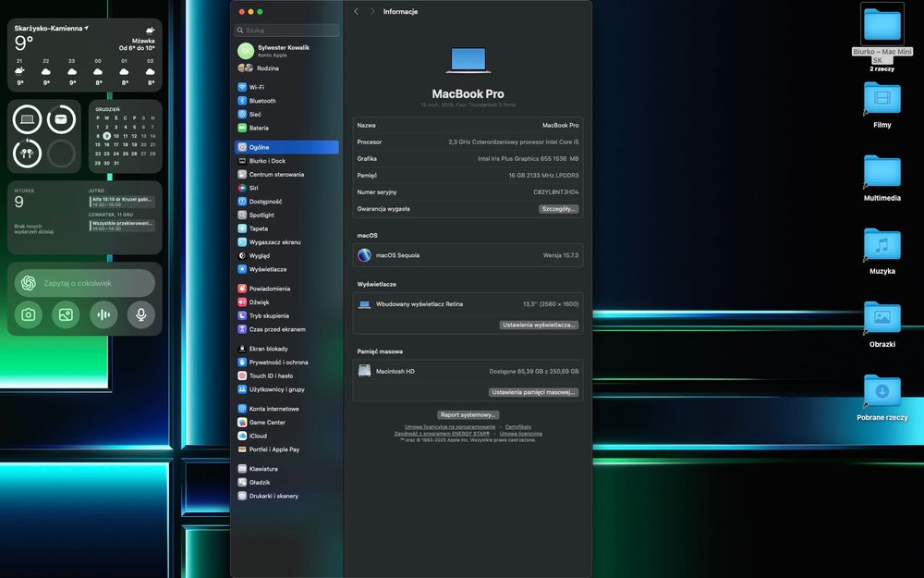Click Ustawienia wyświetlacza button
Image resolution: width=924 pixels, height=578 pixels.
[x=539, y=326]
